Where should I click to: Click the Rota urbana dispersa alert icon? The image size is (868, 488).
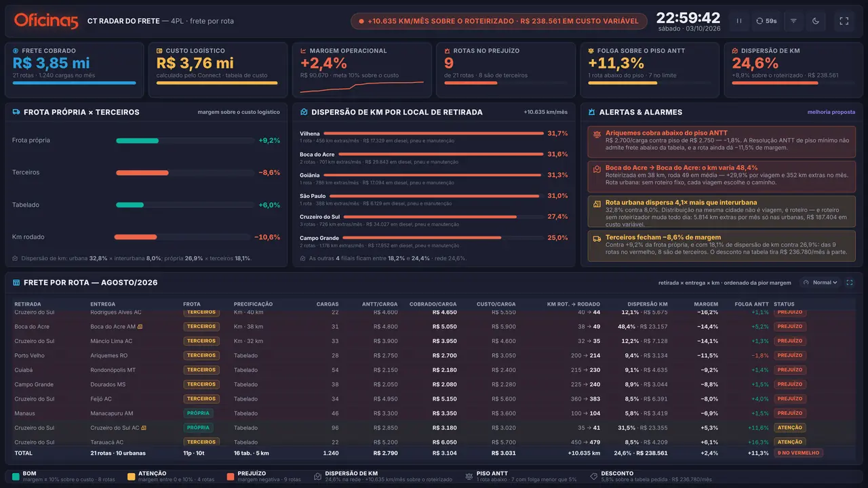(597, 203)
